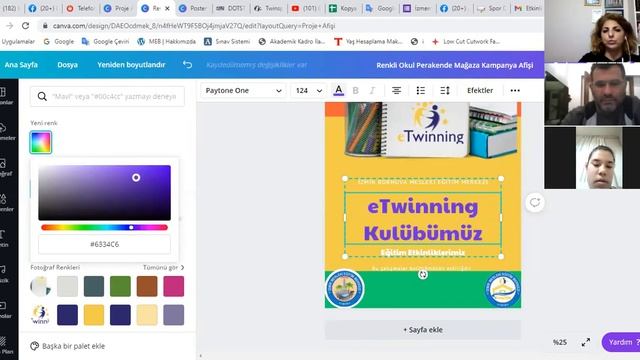Screen dimensions: 640x360
Task: Pick the brown photo color swatch
Action: (147, 286)
